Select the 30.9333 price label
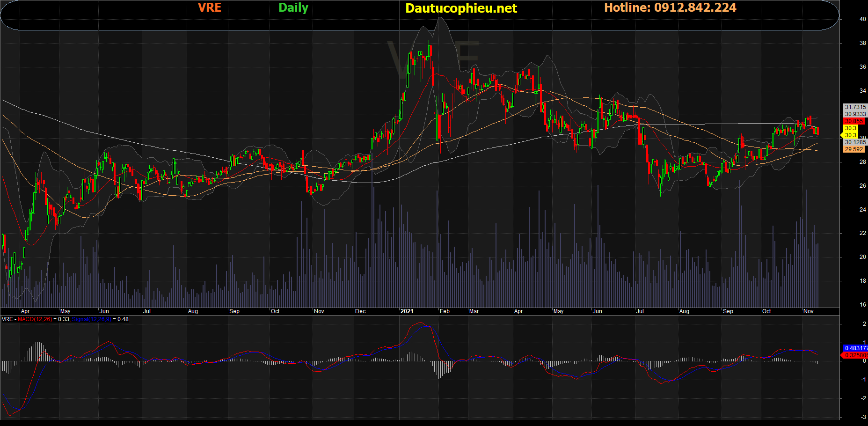868x426 pixels. [x=855, y=114]
